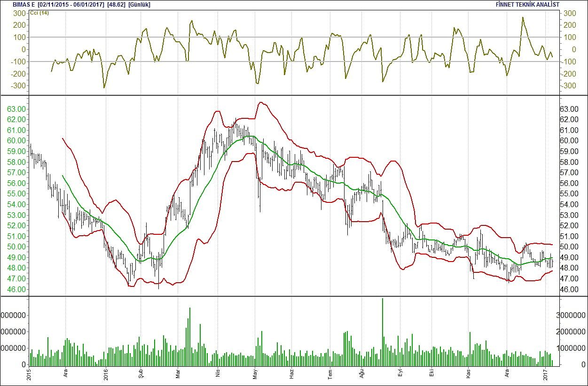Image resolution: width=588 pixels, height=386 pixels.
Task: Click 63.00 on the right price axis
Action: (569, 109)
